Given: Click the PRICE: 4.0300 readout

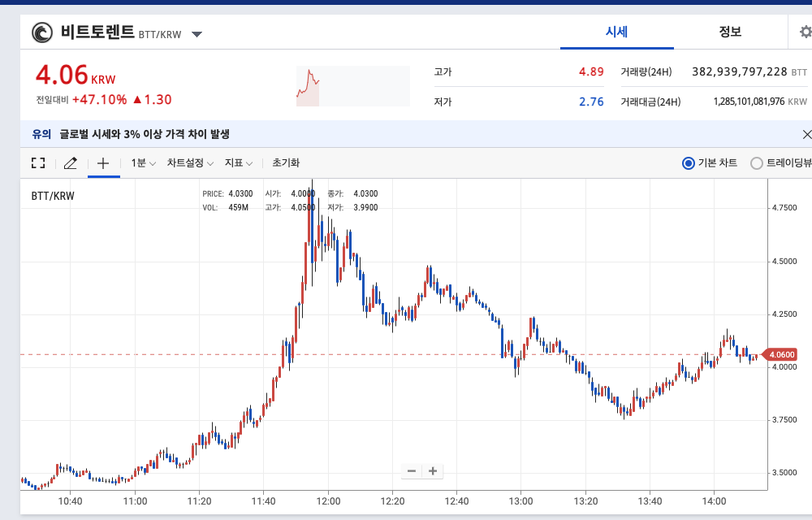Looking at the screenshot, I should [x=227, y=193].
